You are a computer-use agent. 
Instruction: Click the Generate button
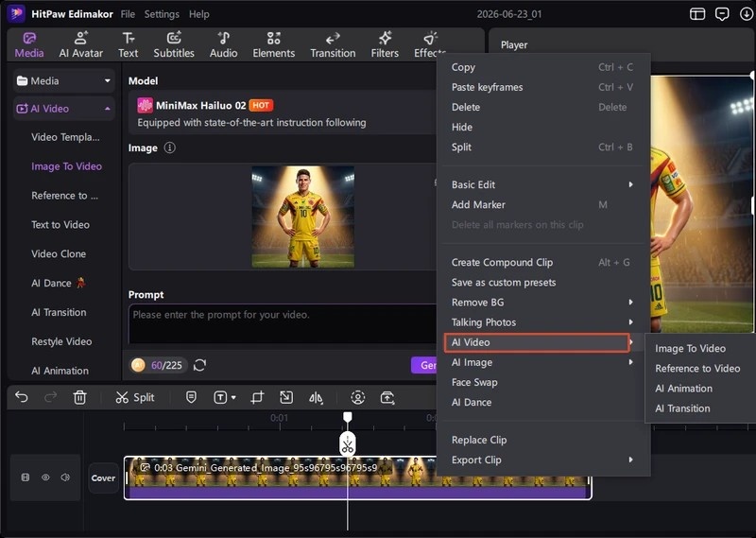424,365
